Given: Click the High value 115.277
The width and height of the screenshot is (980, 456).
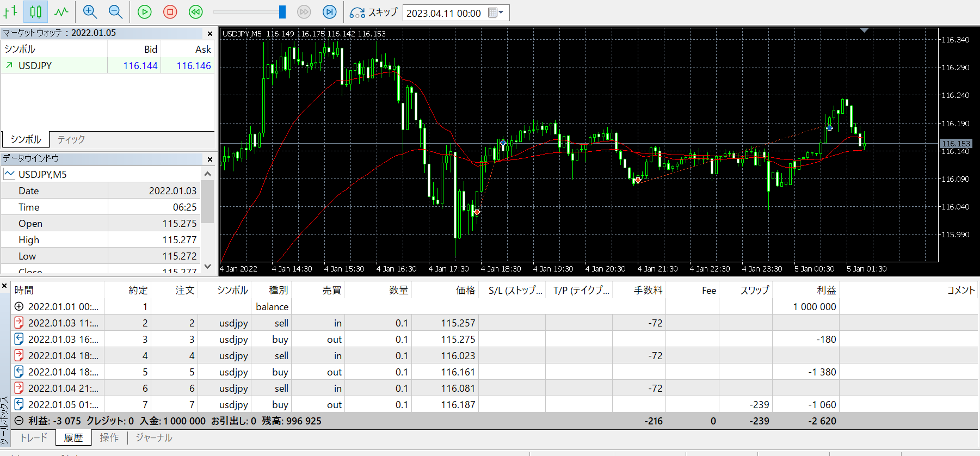Looking at the screenshot, I should tap(180, 240).
